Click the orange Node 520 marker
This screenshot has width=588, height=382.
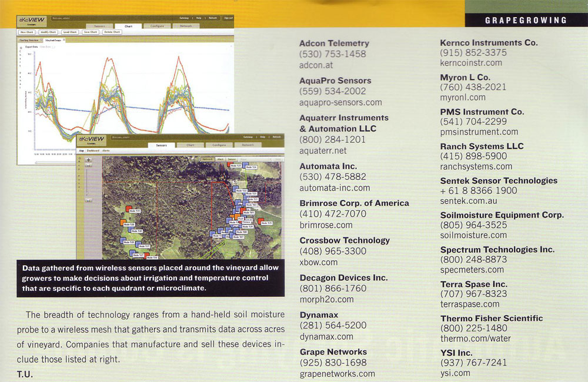[123, 223]
